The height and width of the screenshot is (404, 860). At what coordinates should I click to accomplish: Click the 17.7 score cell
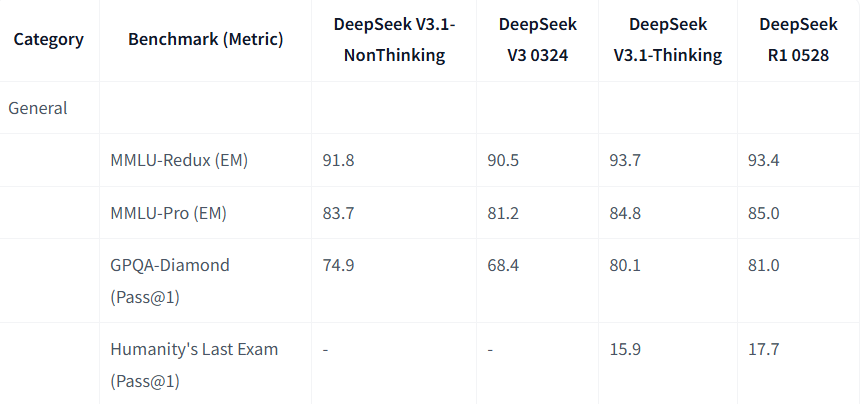pyautogui.click(x=763, y=349)
